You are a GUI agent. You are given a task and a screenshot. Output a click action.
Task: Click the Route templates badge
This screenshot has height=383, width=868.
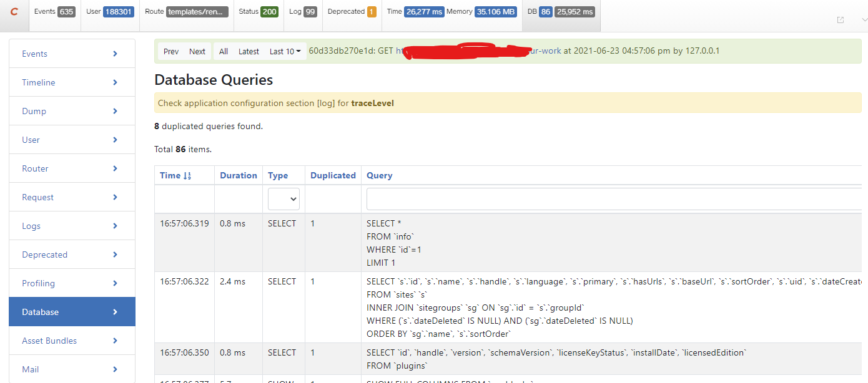pos(184,11)
